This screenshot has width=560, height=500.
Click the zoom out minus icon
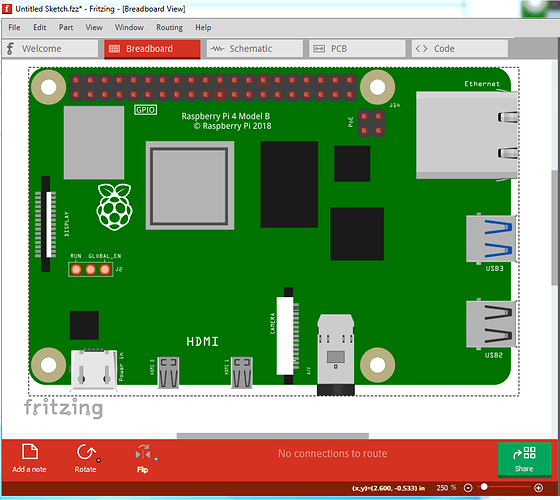[468, 488]
